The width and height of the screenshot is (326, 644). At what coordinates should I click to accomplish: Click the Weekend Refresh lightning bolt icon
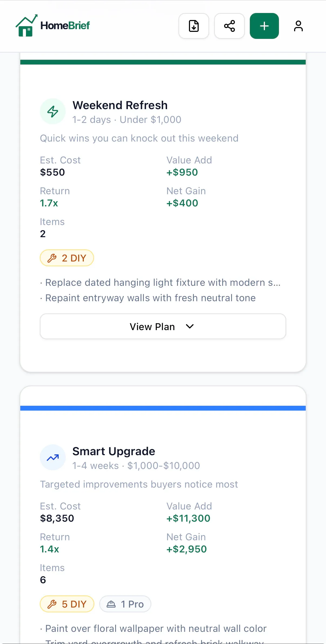tap(53, 111)
